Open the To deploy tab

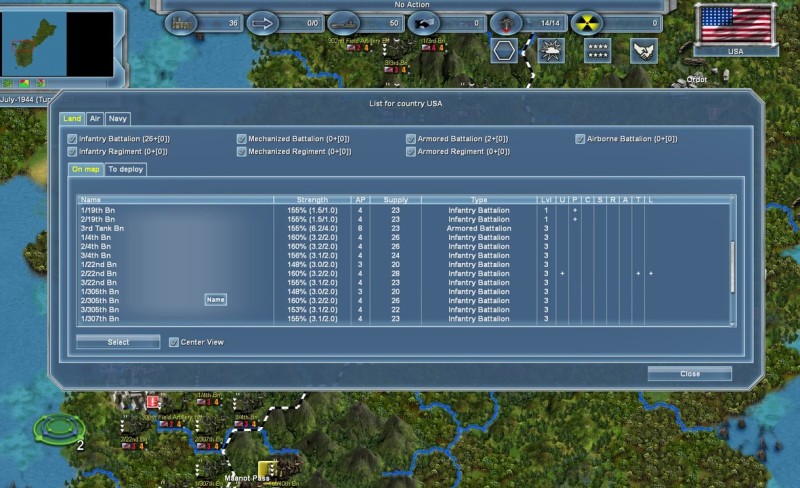(126, 169)
